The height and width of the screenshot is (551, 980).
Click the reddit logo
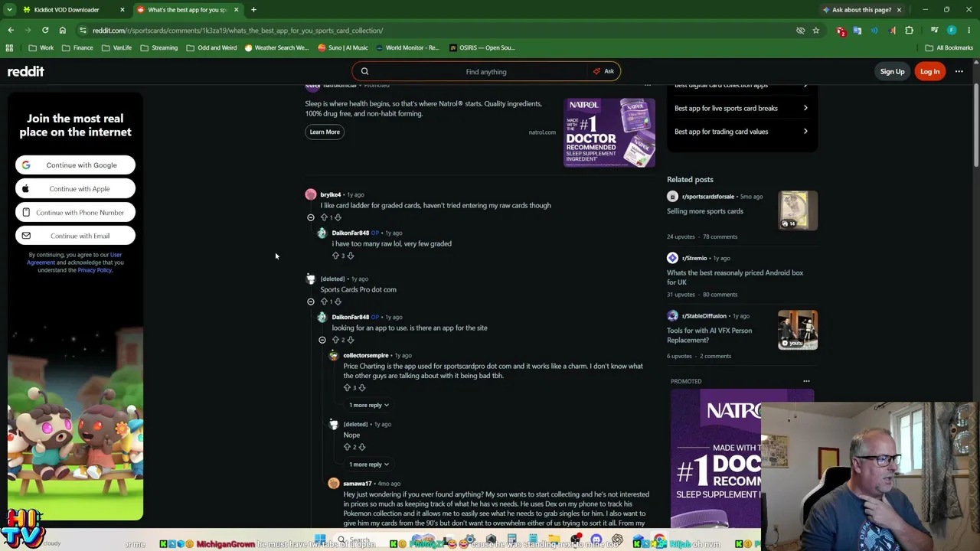[x=26, y=71]
